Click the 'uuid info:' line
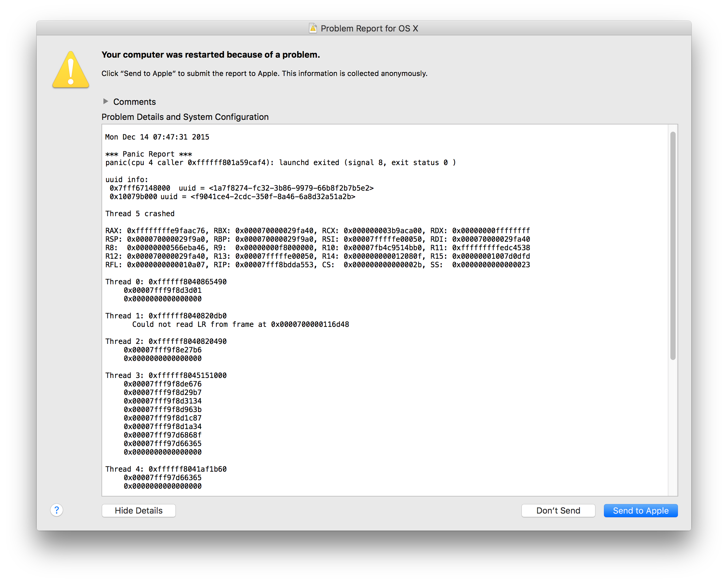Viewport: 728px width, 583px height. (127, 179)
